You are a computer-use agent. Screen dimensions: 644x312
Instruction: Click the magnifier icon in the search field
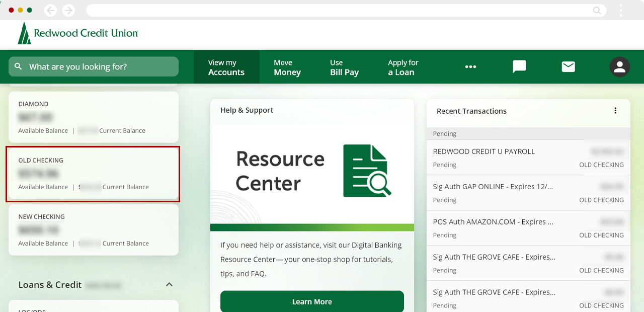click(x=18, y=66)
